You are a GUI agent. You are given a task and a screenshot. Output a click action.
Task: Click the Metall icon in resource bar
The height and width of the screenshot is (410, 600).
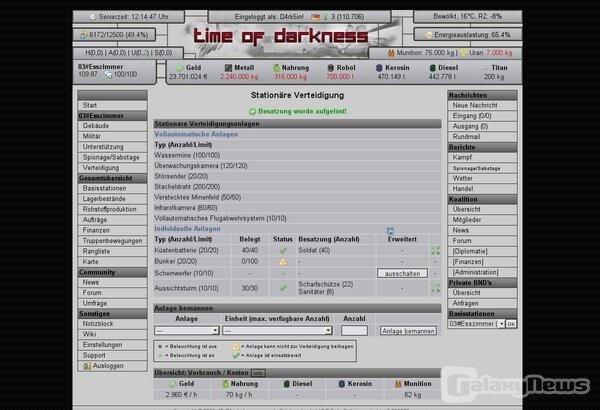click(x=228, y=68)
